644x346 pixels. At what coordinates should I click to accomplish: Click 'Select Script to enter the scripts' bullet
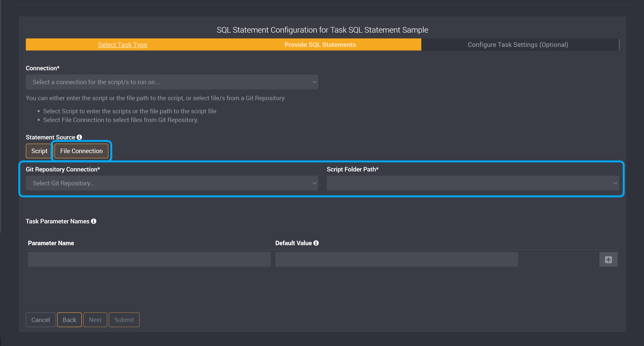tap(130, 111)
